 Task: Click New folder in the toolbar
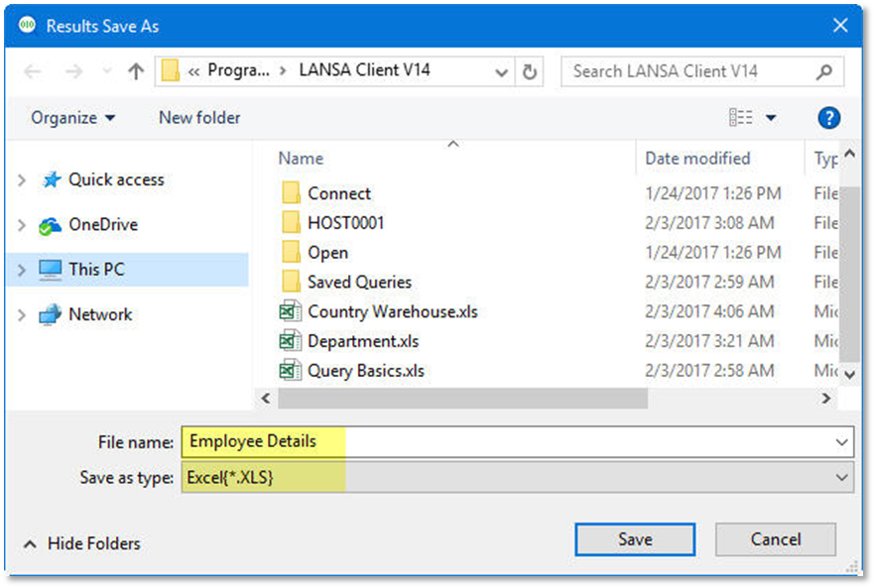click(199, 118)
